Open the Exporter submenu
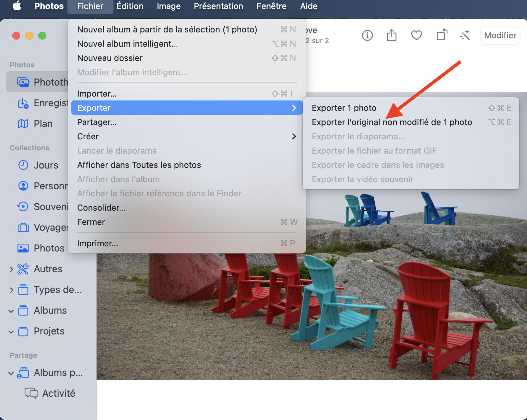This screenshot has height=420, width=527. click(x=187, y=108)
